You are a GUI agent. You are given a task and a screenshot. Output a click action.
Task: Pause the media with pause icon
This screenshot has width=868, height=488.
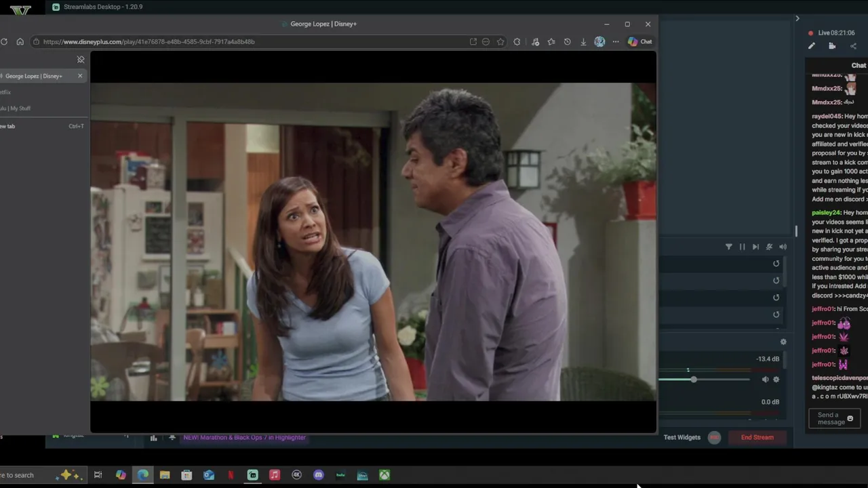(x=742, y=247)
